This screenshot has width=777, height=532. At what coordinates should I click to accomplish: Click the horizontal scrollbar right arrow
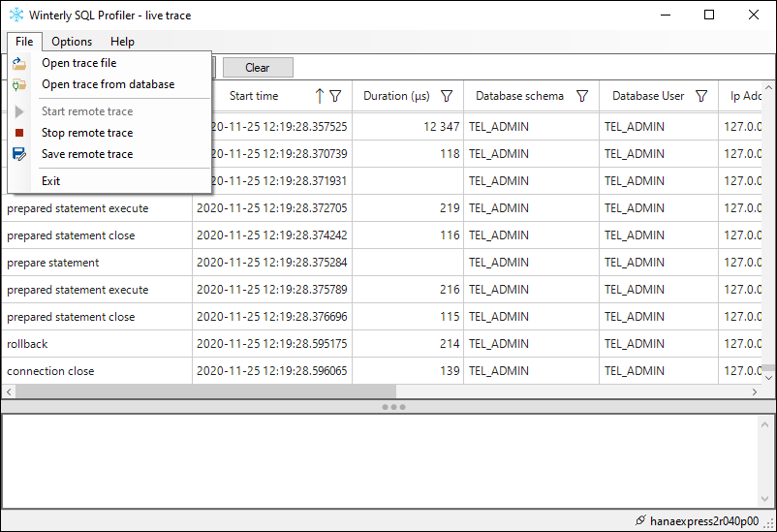pos(754,391)
